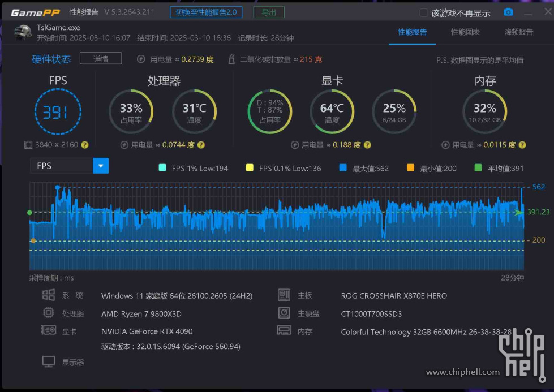This screenshot has height=392, width=554.
Task: Click the processor power usage help icon
Action: tap(201, 145)
